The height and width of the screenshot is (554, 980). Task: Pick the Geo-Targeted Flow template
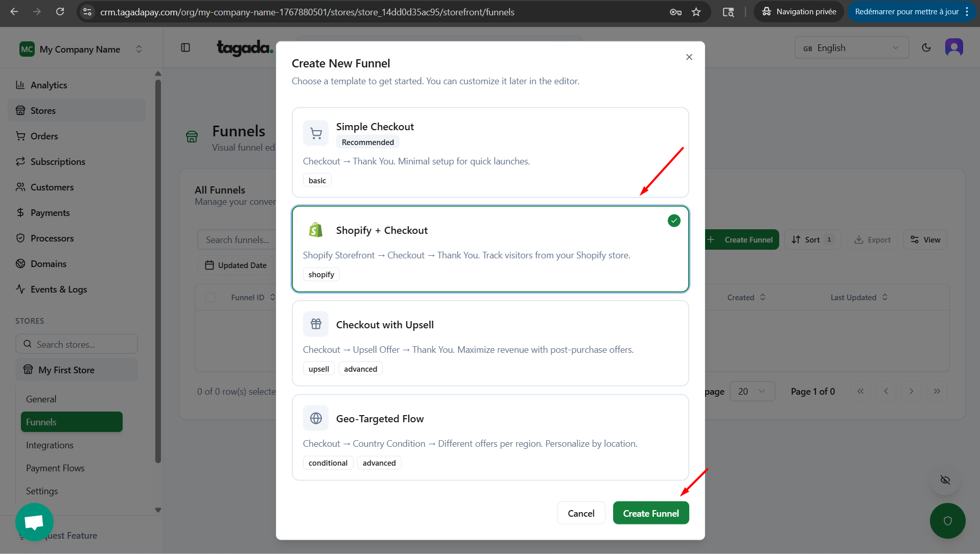(x=489, y=437)
